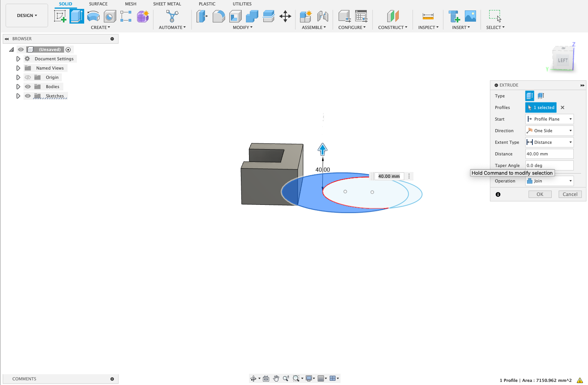588x385 pixels.
Task: Click the Insert Canvas image icon
Action: click(x=470, y=16)
